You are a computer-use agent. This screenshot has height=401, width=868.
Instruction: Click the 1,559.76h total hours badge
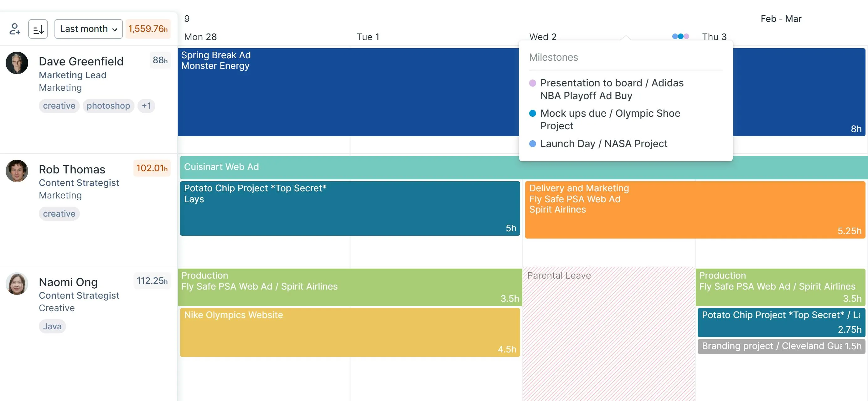click(148, 29)
